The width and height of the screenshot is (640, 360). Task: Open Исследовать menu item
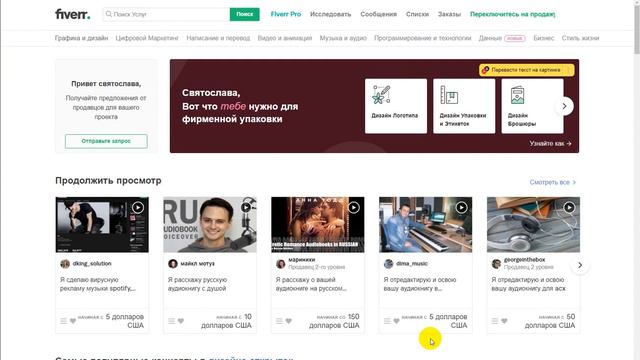331,14
